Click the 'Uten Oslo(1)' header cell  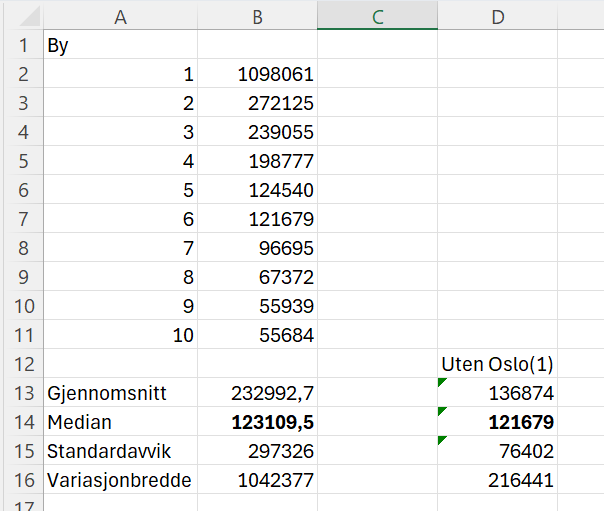[497, 364]
